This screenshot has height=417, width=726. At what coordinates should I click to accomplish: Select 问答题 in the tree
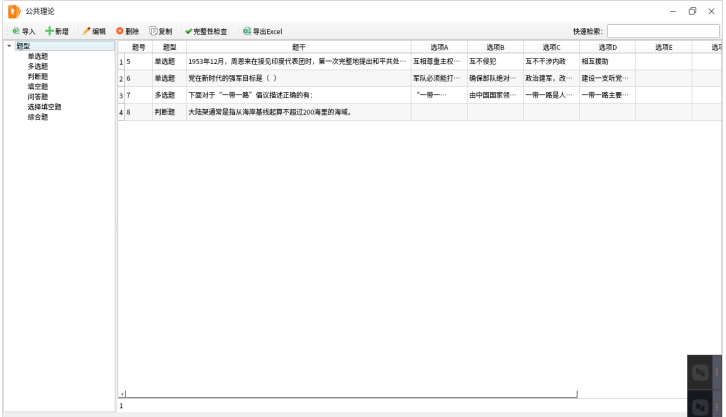[x=38, y=97]
